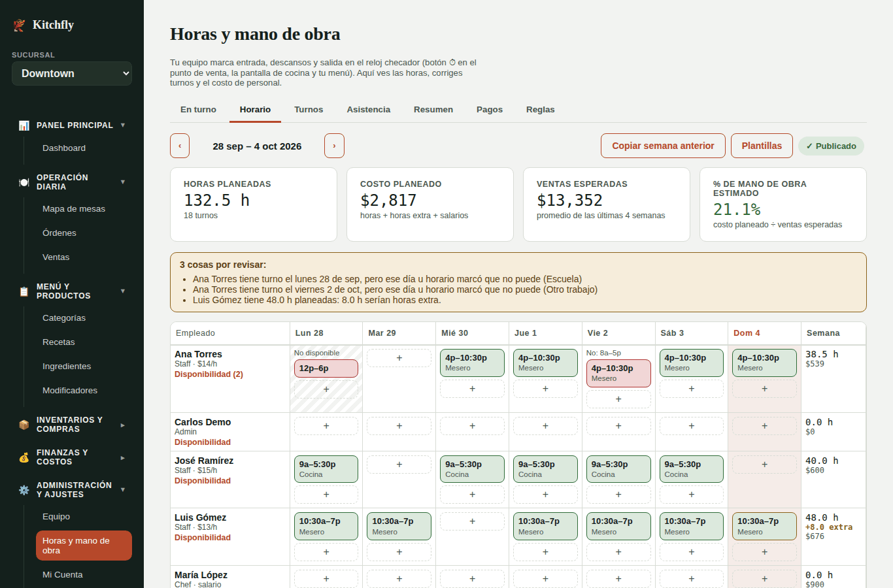Open the Plantillas button

click(x=762, y=146)
